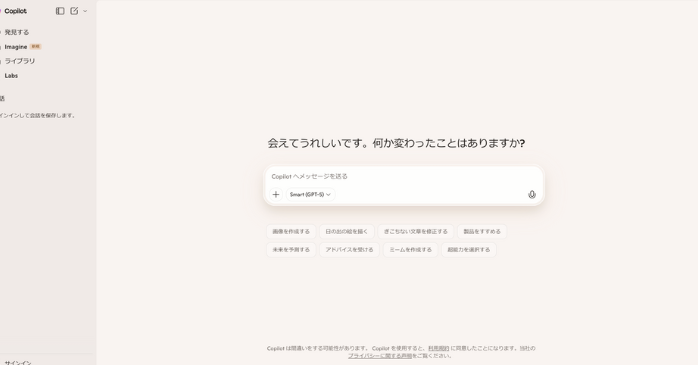Select the アドバイスを受ける suggestion chip
Screen dimensions: 698x365
pyautogui.click(x=349, y=250)
